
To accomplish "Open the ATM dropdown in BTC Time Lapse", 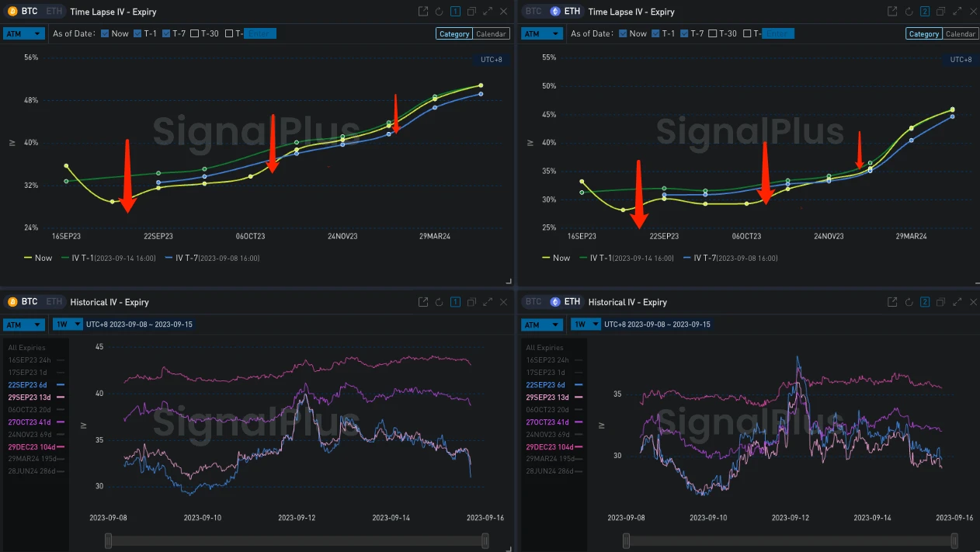I will (x=23, y=33).
